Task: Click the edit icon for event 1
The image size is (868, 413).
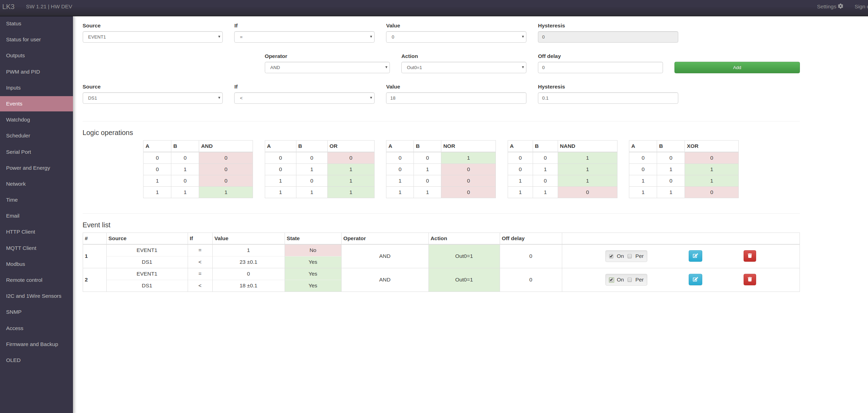Action: click(695, 256)
